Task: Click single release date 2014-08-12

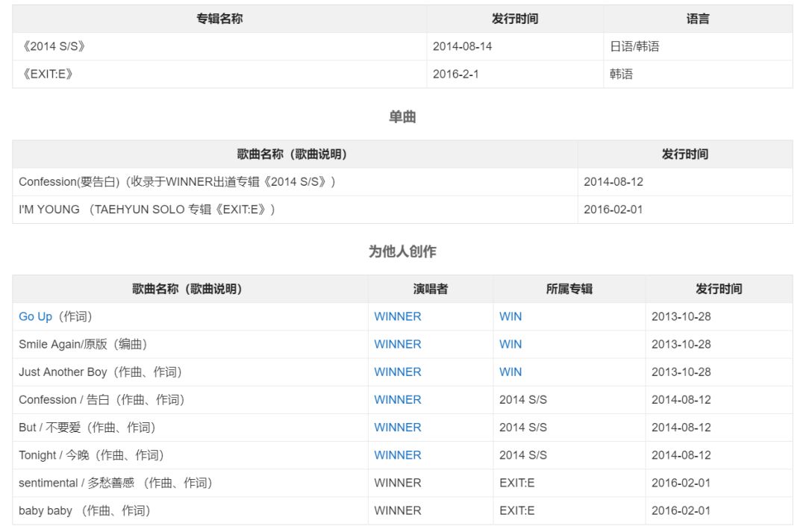Action: 613,182
